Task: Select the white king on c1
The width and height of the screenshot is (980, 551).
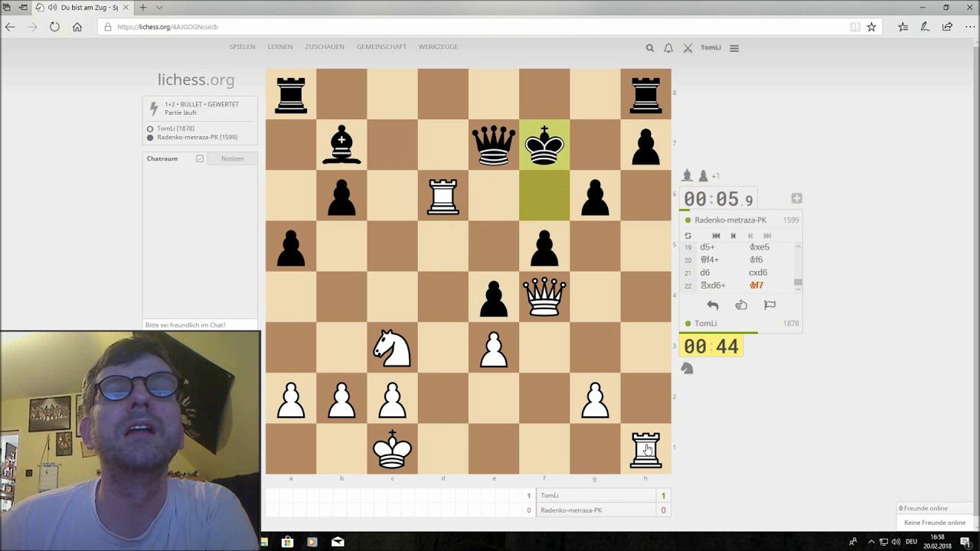Action: coord(392,449)
